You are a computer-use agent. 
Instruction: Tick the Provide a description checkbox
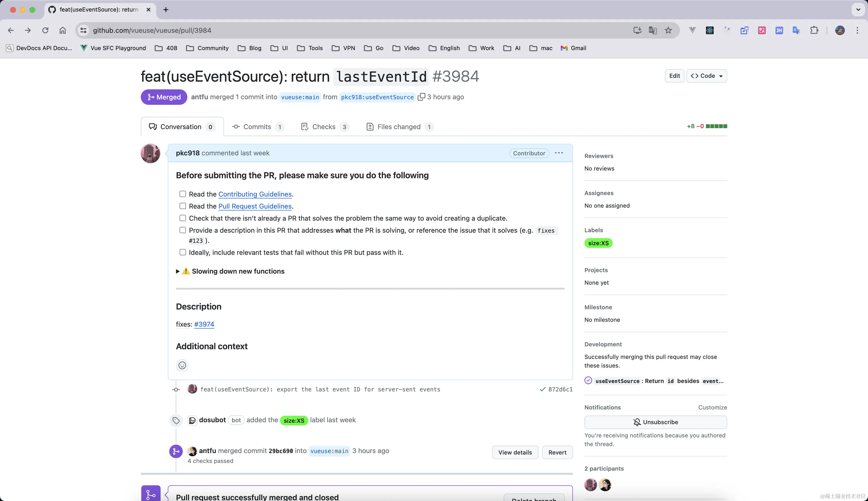click(x=183, y=230)
